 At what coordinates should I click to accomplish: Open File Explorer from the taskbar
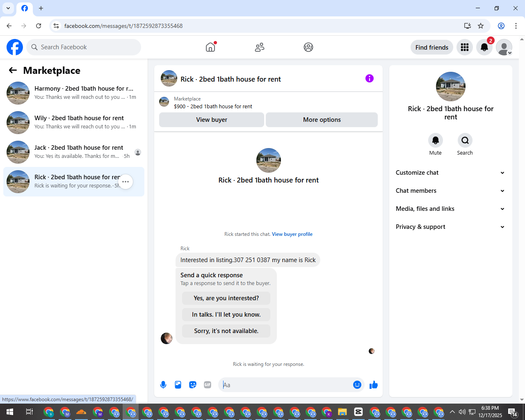point(342,412)
